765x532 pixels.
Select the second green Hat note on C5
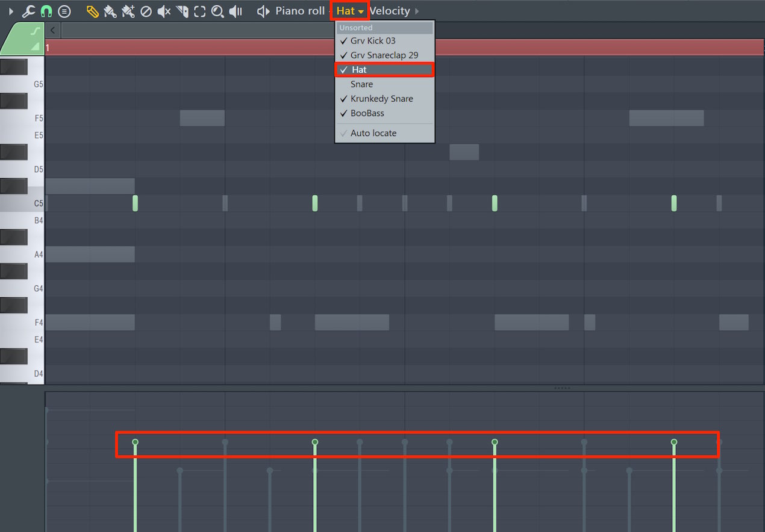314,203
